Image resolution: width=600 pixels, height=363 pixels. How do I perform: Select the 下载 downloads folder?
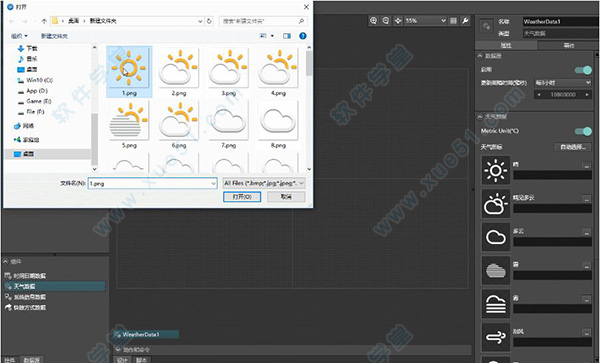tap(28, 49)
